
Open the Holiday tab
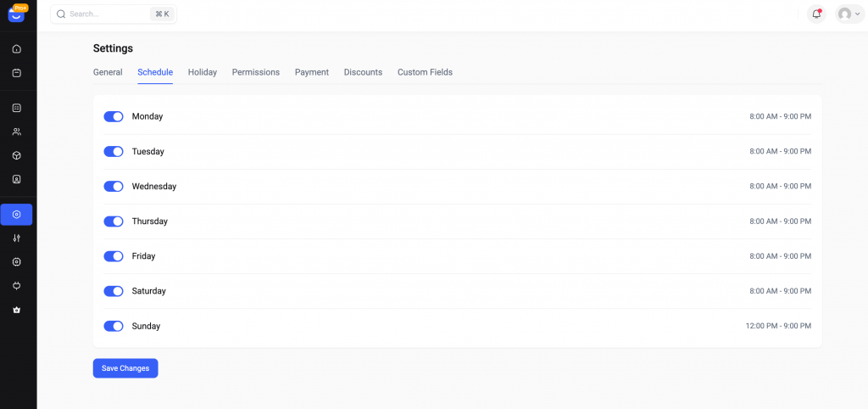pos(203,72)
